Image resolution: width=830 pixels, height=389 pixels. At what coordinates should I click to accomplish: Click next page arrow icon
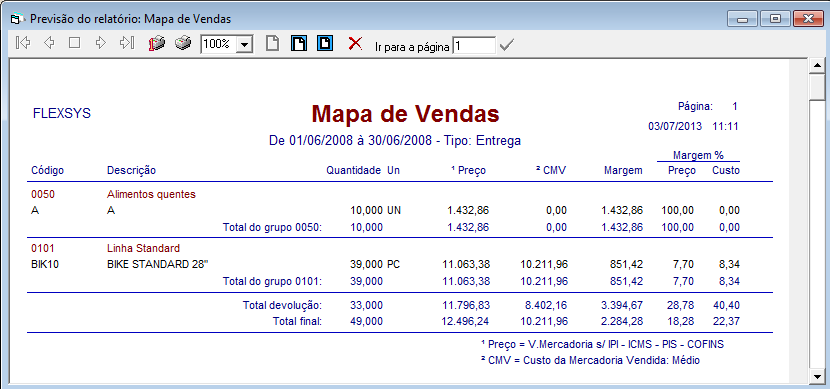(101, 43)
